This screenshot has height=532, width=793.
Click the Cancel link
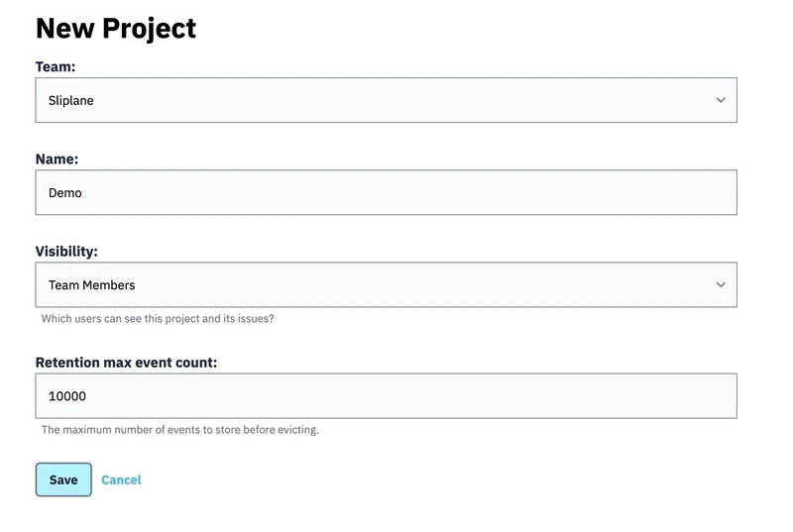(x=121, y=479)
